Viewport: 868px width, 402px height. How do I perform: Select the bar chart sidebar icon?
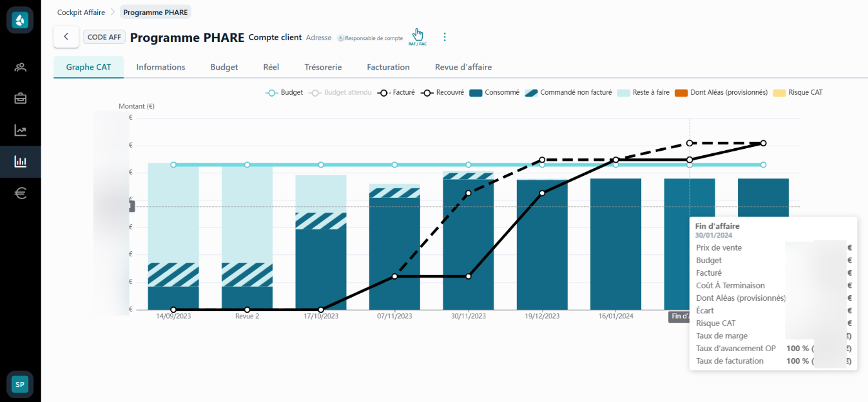click(20, 162)
